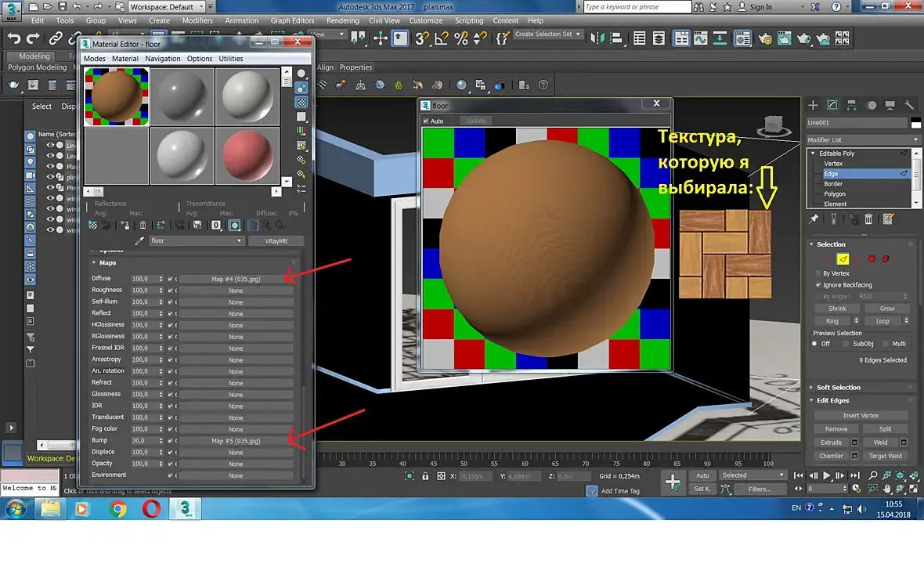Select the Edge sub-object icon in Selection
The width and height of the screenshot is (924, 578).
843,258
